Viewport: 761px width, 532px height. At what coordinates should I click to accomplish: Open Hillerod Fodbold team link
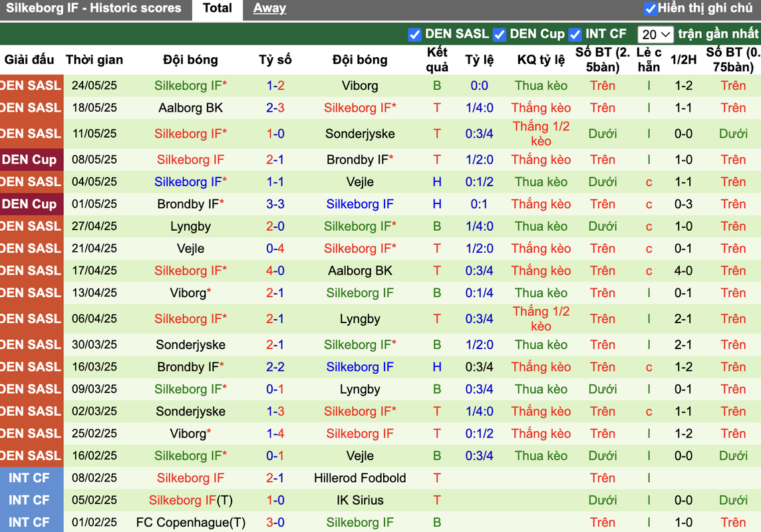coord(360,478)
